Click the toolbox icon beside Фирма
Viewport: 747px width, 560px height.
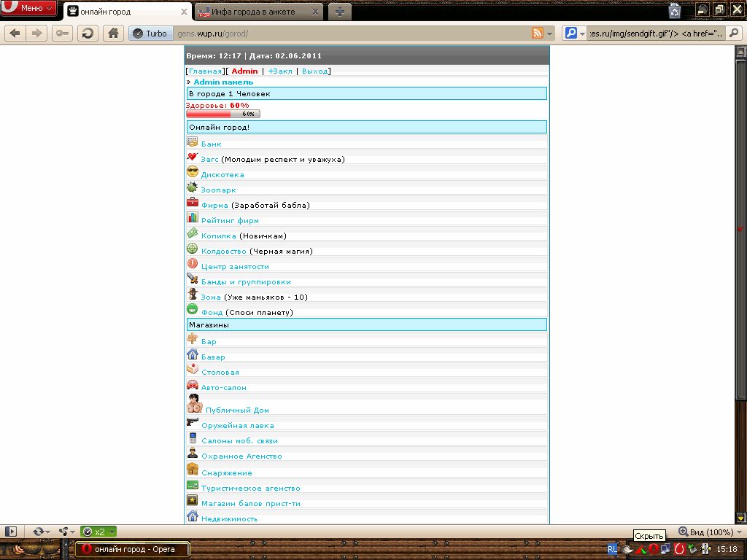click(193, 203)
